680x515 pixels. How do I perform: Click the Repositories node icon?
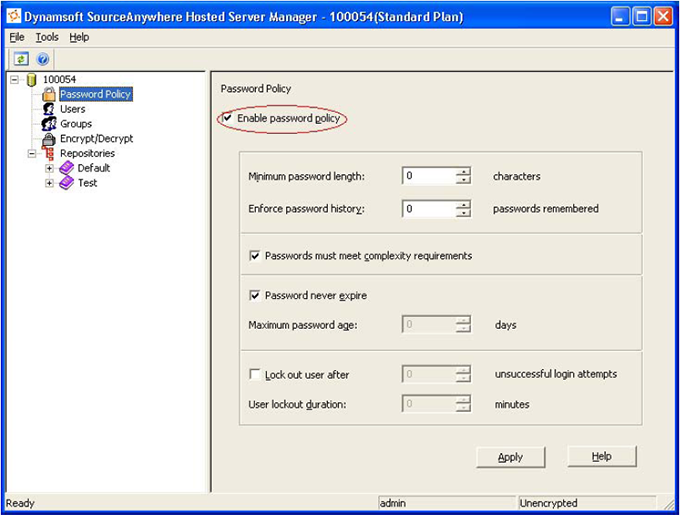point(48,154)
